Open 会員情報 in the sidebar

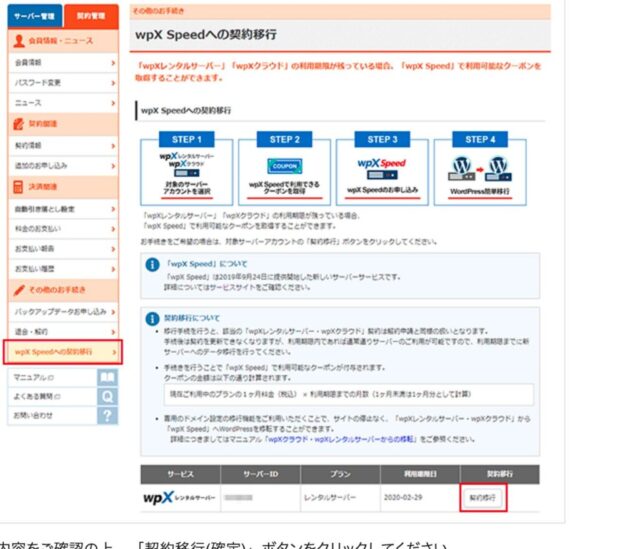tap(63, 62)
